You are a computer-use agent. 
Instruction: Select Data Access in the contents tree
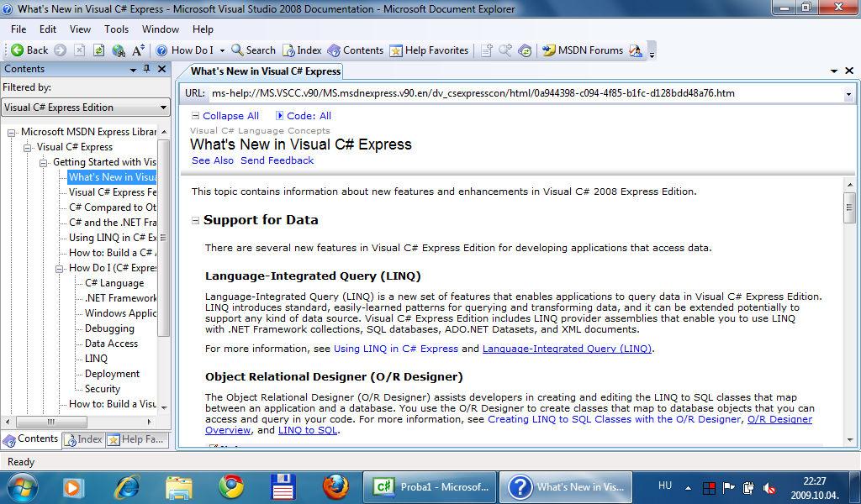click(x=112, y=344)
